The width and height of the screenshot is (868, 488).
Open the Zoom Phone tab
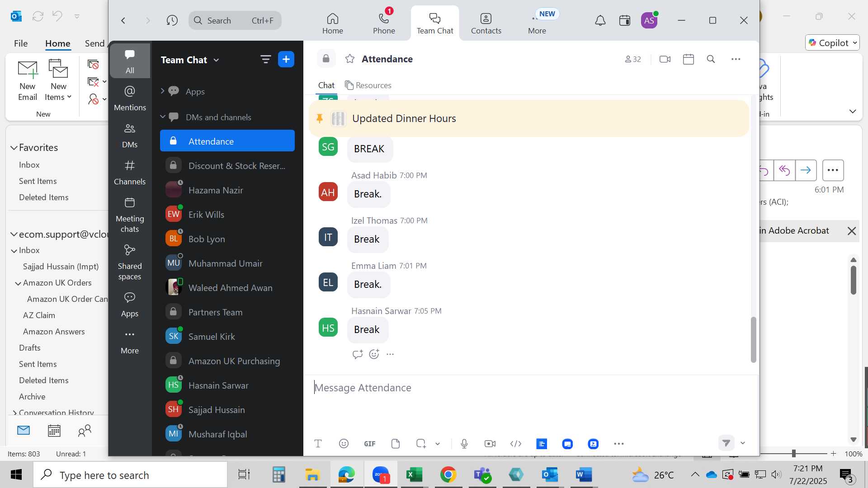click(384, 23)
